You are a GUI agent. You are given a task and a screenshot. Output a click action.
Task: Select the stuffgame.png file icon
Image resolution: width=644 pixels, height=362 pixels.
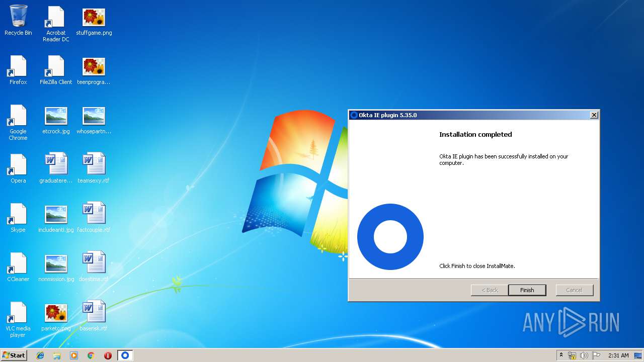[x=94, y=22]
